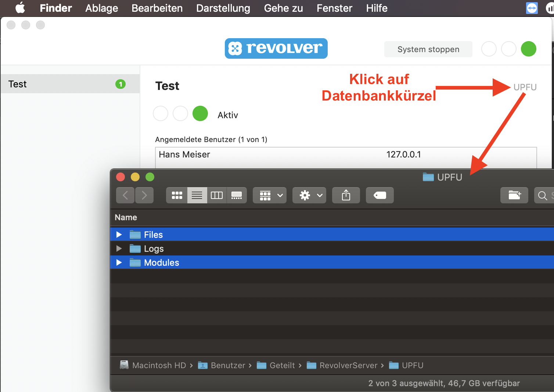554x392 pixels.
Task: Click the Edit Tags icon
Action: point(379,195)
